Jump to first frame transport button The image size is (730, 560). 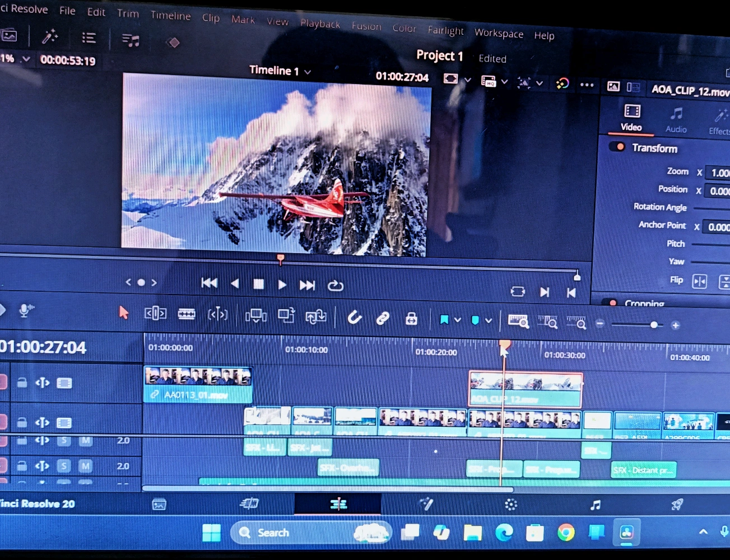(x=209, y=283)
